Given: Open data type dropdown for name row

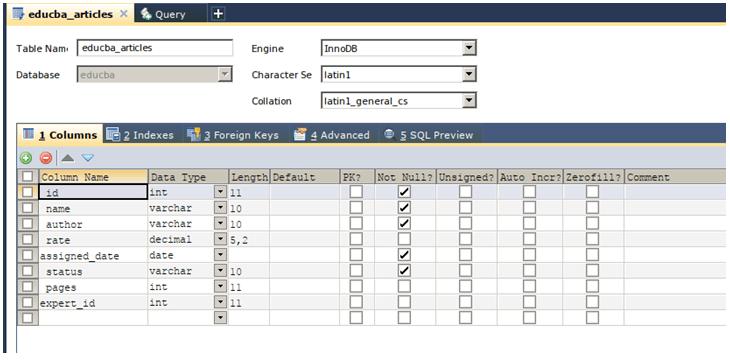Looking at the screenshot, I should point(220,208).
